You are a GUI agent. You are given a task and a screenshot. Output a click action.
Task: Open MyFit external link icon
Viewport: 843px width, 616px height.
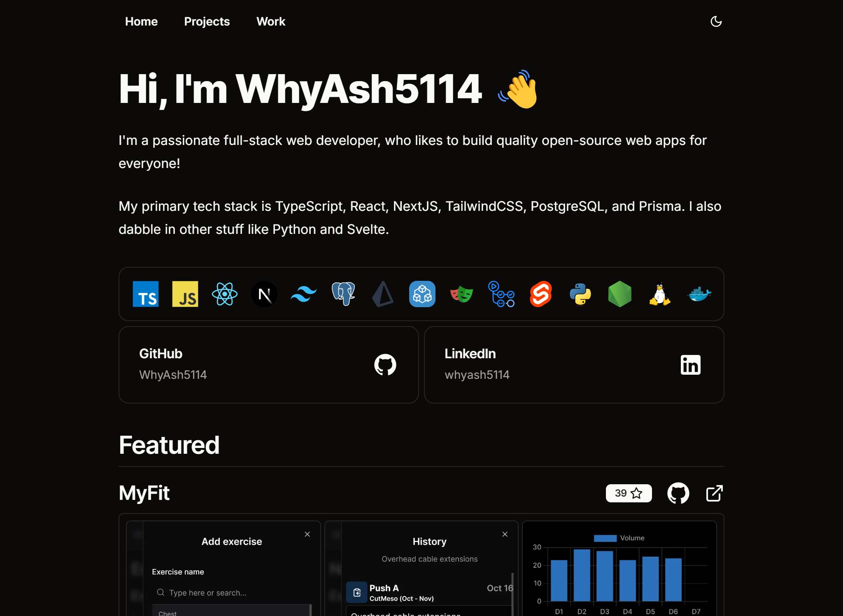(714, 493)
